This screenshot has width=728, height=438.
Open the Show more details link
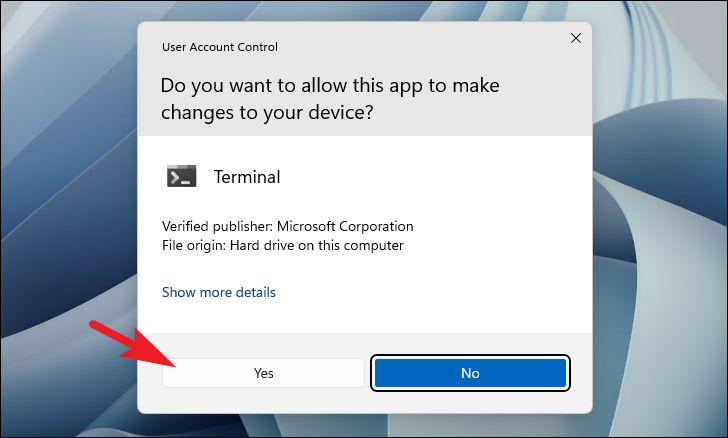tap(219, 292)
